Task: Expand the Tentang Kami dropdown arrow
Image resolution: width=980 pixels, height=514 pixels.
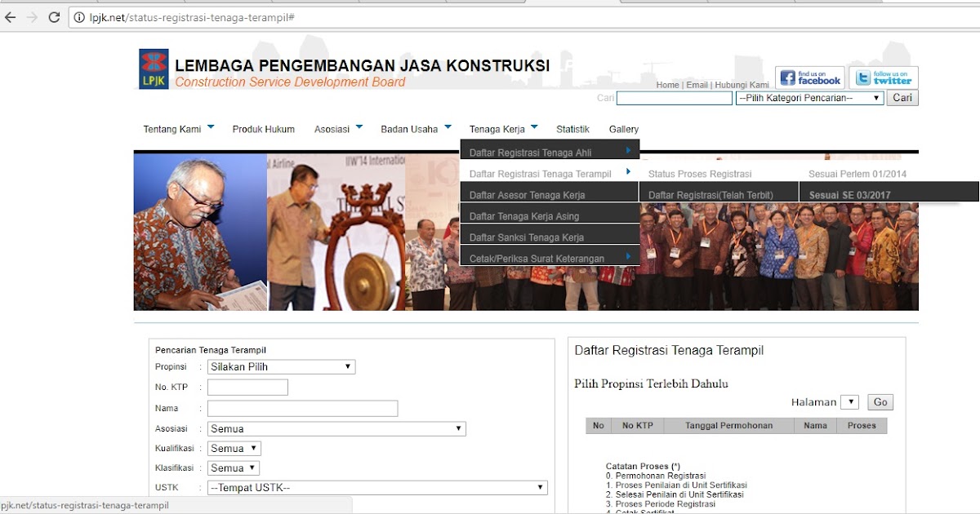Action: click(211, 127)
